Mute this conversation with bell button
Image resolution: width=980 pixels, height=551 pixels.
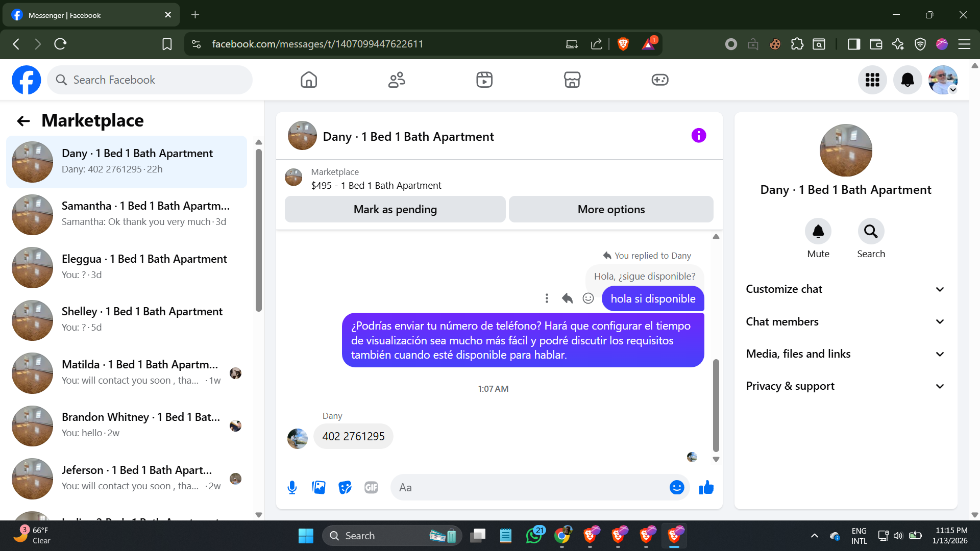[x=818, y=232]
